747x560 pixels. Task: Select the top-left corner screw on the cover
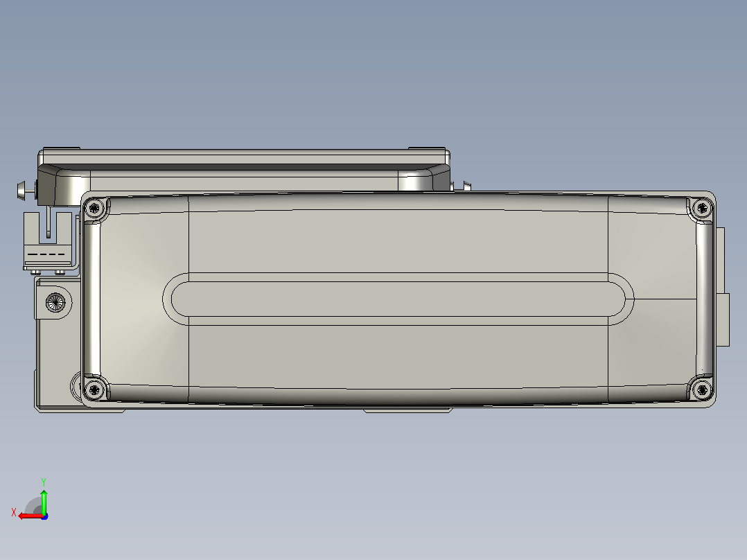tap(94, 208)
